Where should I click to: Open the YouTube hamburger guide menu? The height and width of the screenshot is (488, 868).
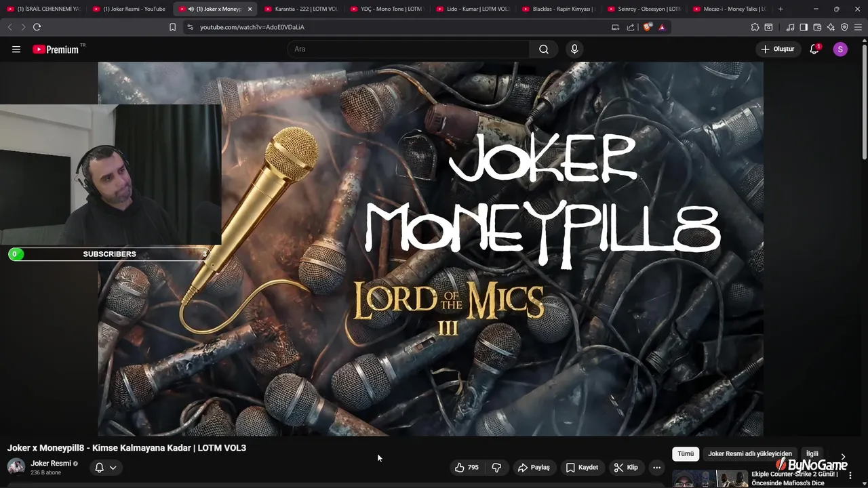[16, 49]
